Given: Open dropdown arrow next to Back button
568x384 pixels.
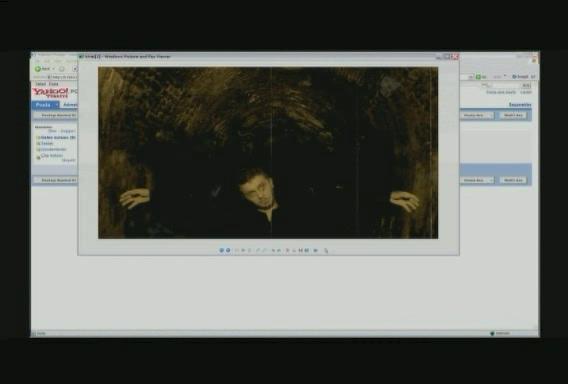Looking at the screenshot, I should [x=53, y=68].
